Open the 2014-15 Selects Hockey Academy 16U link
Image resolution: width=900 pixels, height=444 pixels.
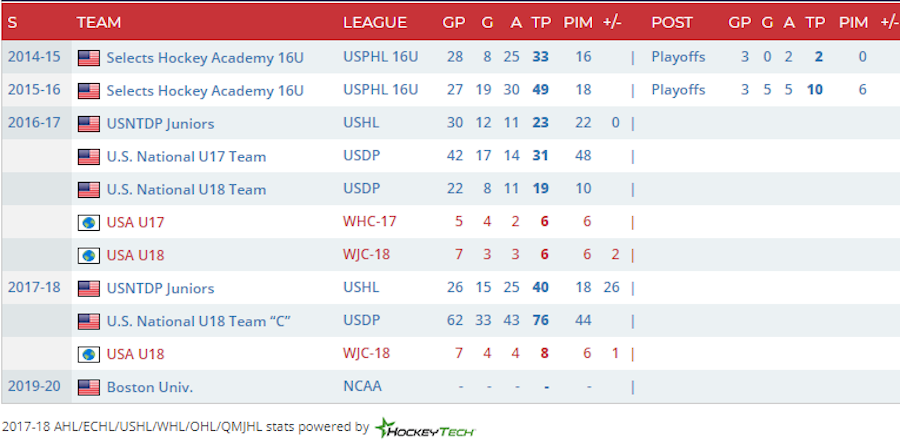coord(204,57)
